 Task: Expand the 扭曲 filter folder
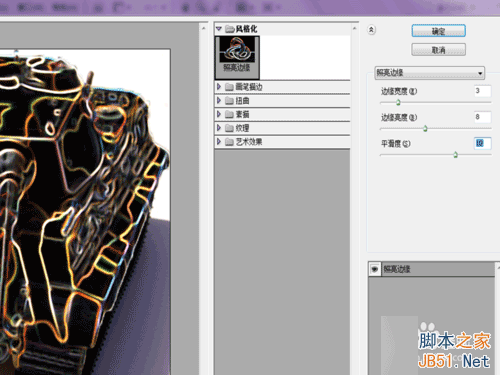[219, 100]
